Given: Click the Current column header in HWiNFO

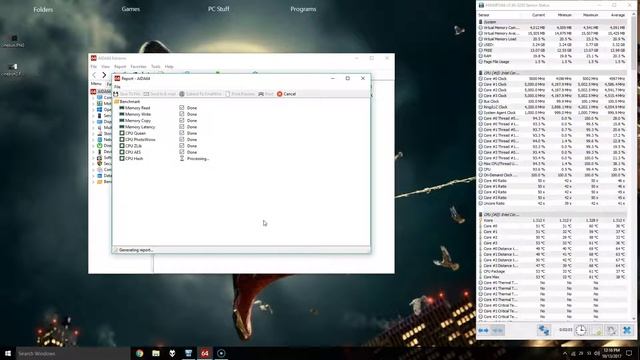Looking at the screenshot, I should click(538, 15).
